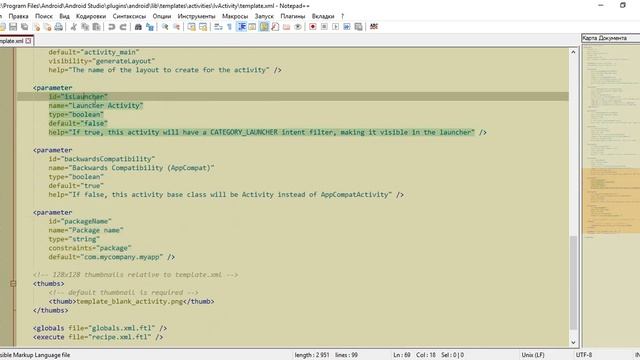The image size is (640, 360).
Task: Click the synchronize vertical scrolling icon
Action: [x=191, y=27]
